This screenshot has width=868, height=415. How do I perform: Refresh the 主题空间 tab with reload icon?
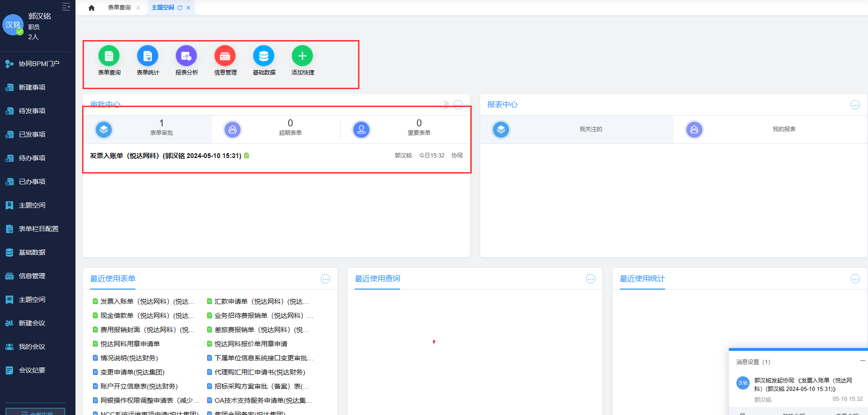[x=180, y=8]
